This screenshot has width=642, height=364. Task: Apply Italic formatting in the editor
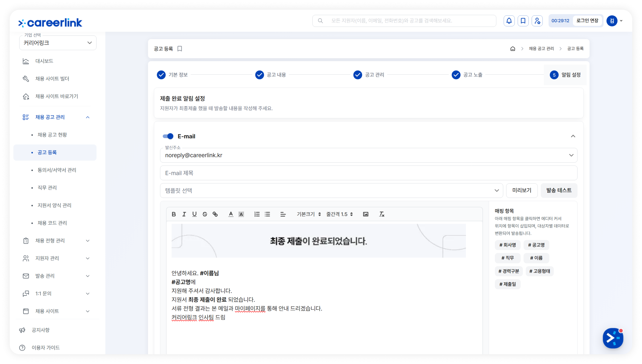[x=184, y=214]
